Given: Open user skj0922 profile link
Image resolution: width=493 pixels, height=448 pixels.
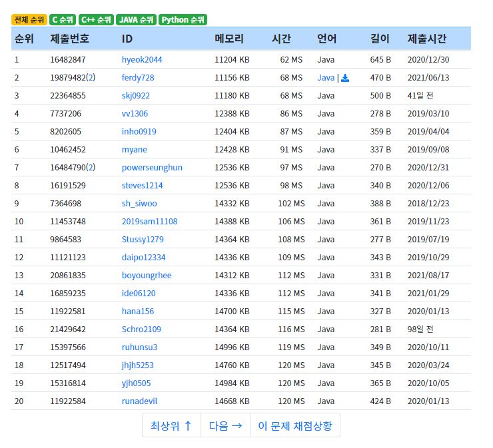Looking at the screenshot, I should [x=135, y=95].
